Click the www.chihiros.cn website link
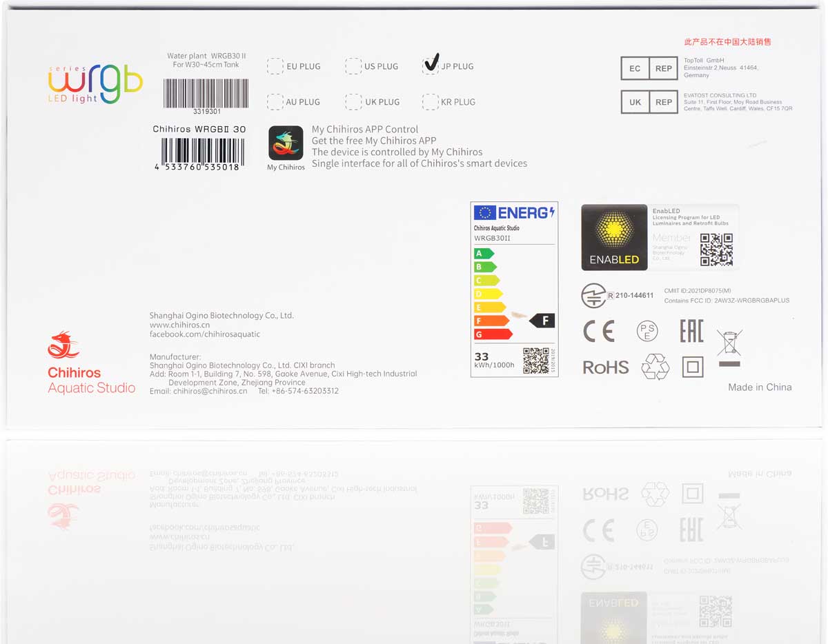The image size is (828, 644). click(179, 325)
